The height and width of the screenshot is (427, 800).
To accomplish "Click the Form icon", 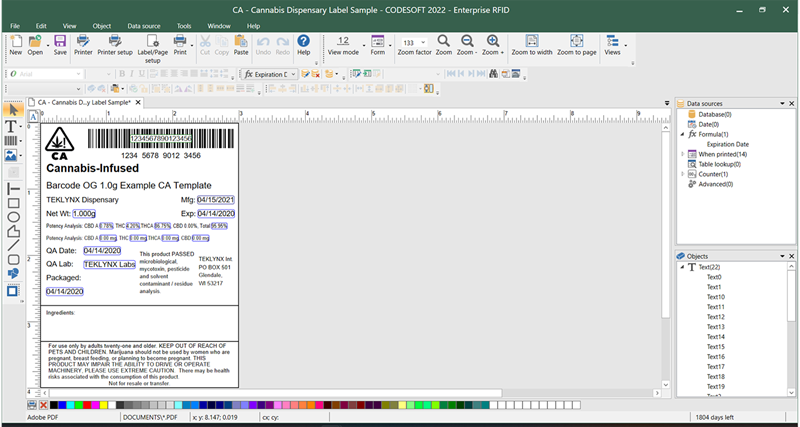I will [378, 45].
